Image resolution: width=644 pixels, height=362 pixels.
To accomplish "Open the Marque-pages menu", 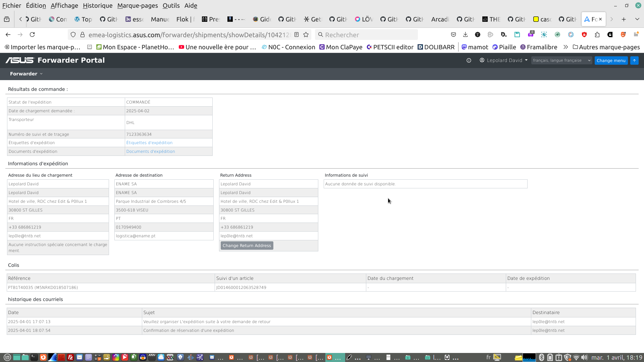I will [138, 5].
